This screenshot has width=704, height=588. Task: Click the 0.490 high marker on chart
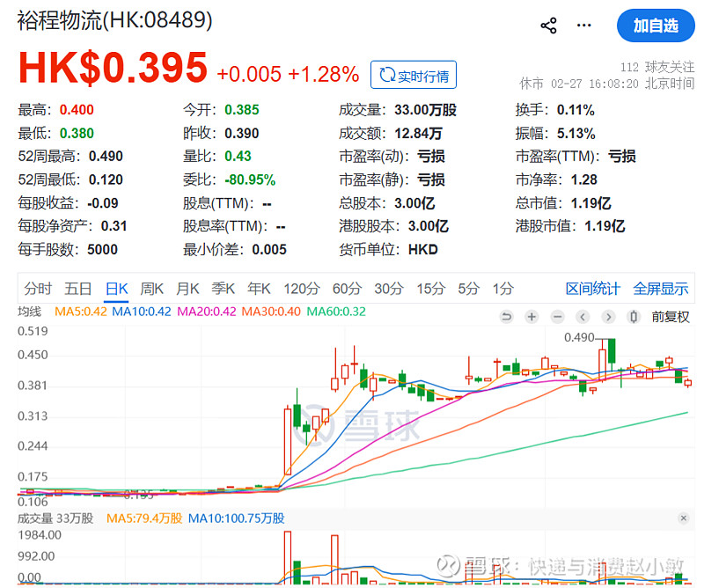(x=579, y=337)
